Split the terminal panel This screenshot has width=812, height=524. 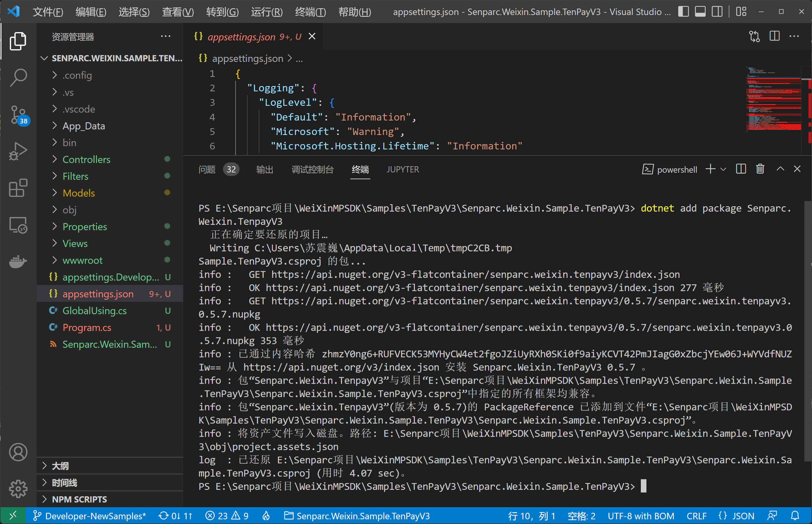(x=741, y=169)
